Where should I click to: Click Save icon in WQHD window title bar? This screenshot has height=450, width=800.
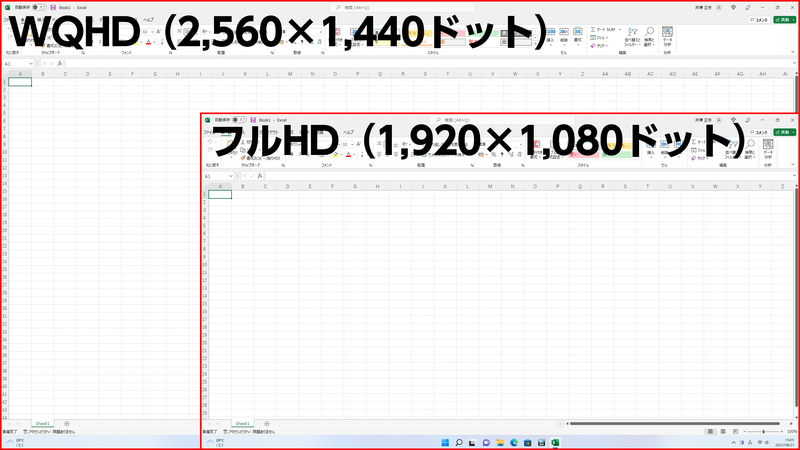click(x=53, y=8)
